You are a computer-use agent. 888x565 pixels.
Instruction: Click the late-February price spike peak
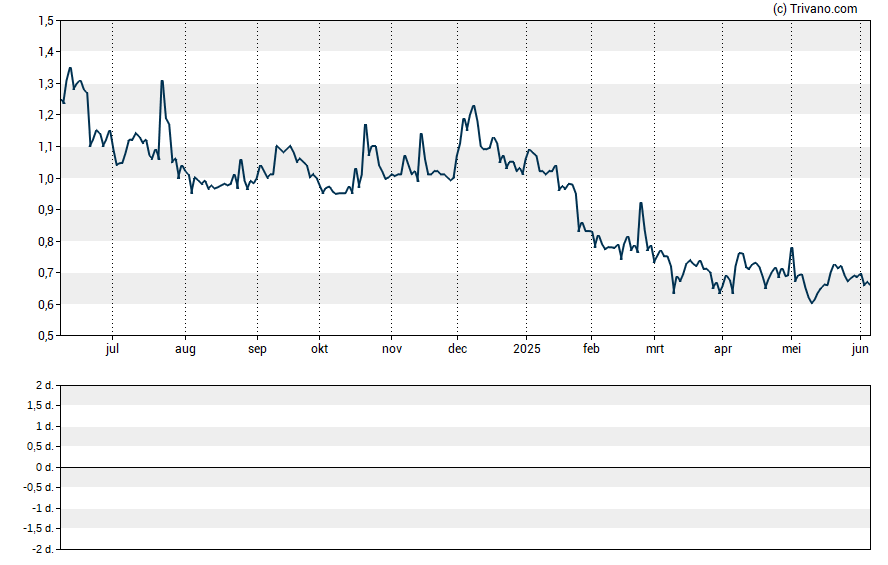pyautogui.click(x=641, y=203)
